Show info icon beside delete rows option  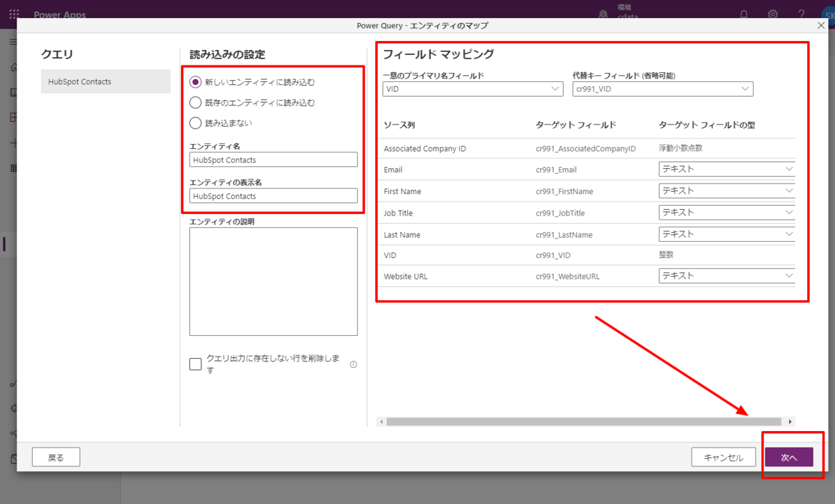353,364
